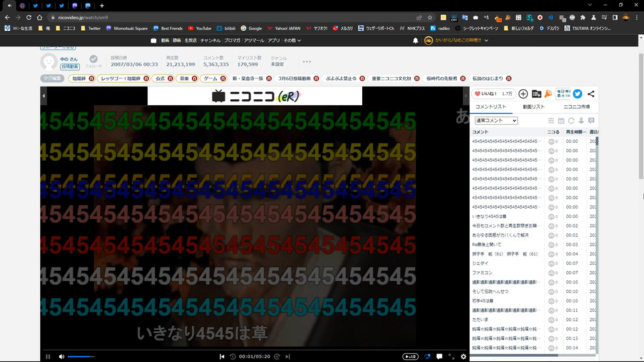Viewport: 644px width, 362px height.
Task: Reload the page in the browser
Action: click(x=29, y=17)
